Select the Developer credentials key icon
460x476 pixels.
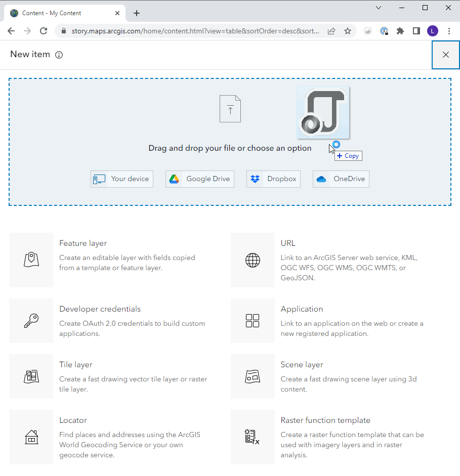pyautogui.click(x=31, y=321)
